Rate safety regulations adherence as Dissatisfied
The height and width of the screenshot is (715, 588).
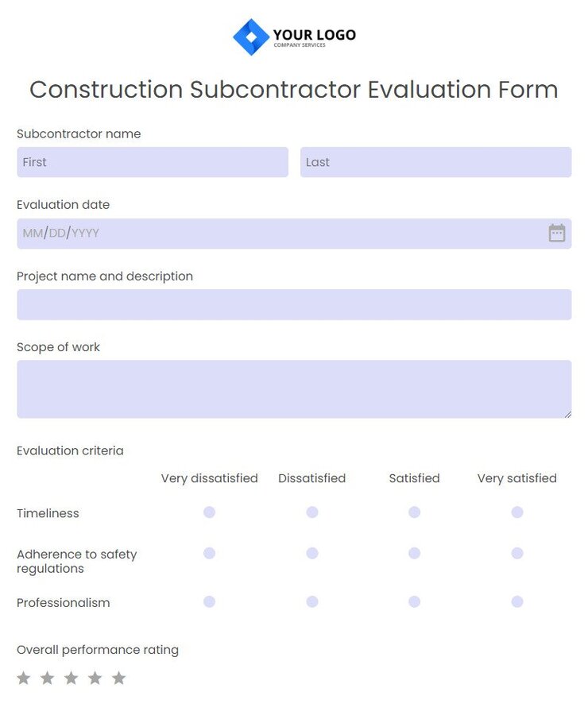[x=312, y=553]
